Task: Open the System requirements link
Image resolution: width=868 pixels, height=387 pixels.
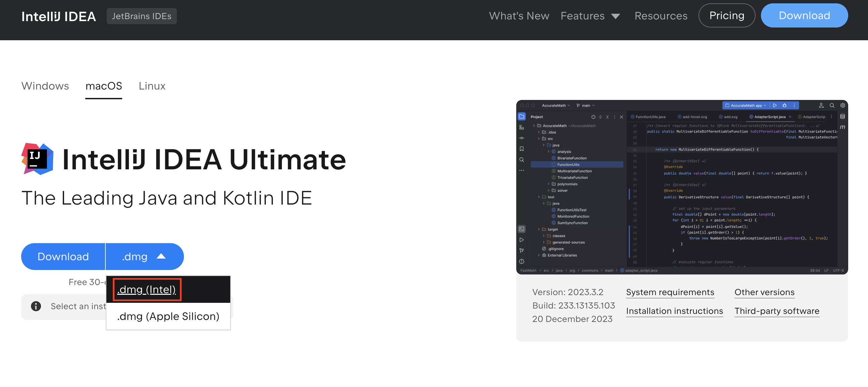Action: 670,292
